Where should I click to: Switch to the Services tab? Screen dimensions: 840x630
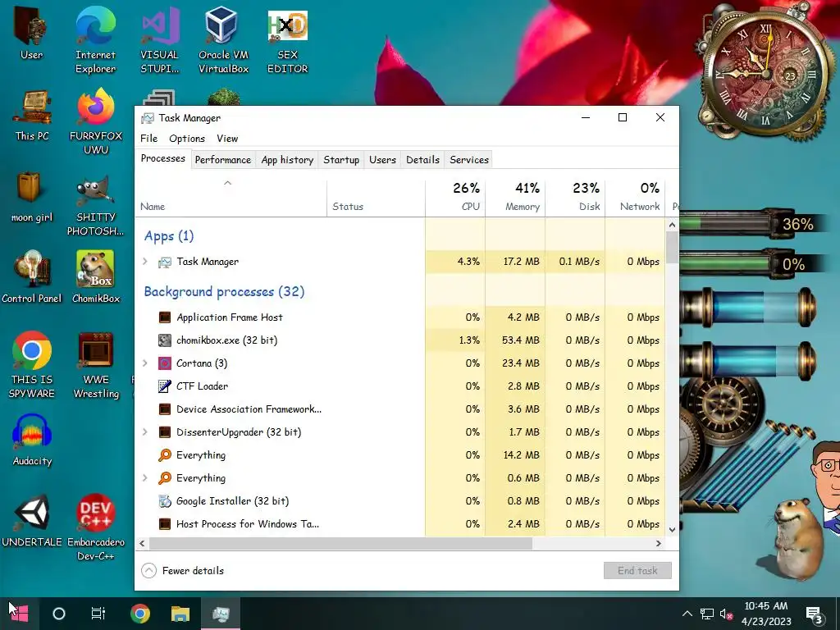pyautogui.click(x=469, y=160)
